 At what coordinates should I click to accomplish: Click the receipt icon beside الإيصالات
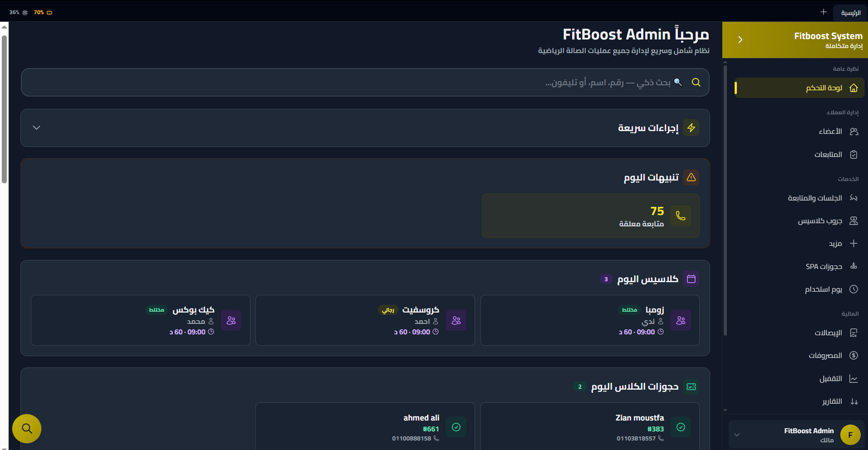[853, 333]
